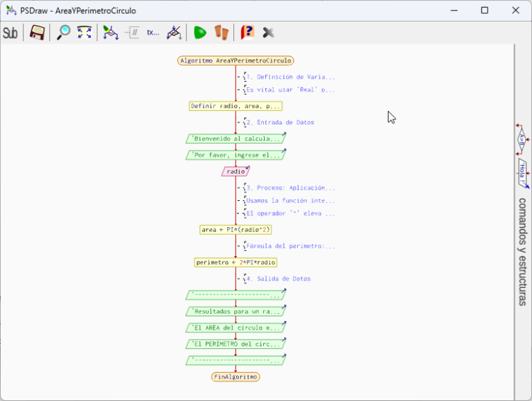Open help with the question mark icon

click(x=247, y=33)
